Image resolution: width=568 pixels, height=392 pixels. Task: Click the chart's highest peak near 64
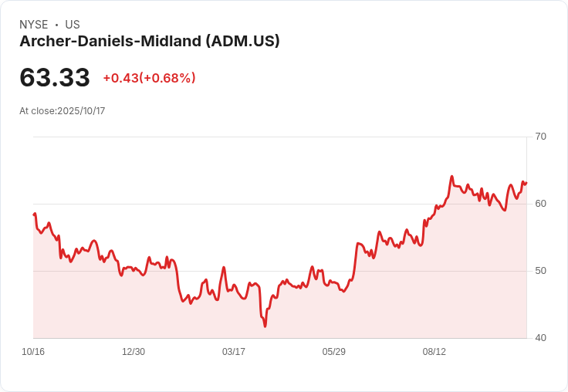pyautogui.click(x=451, y=177)
